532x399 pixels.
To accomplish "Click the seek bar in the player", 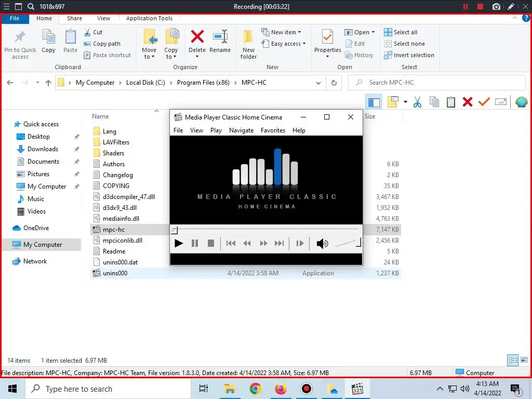I will 266,230.
